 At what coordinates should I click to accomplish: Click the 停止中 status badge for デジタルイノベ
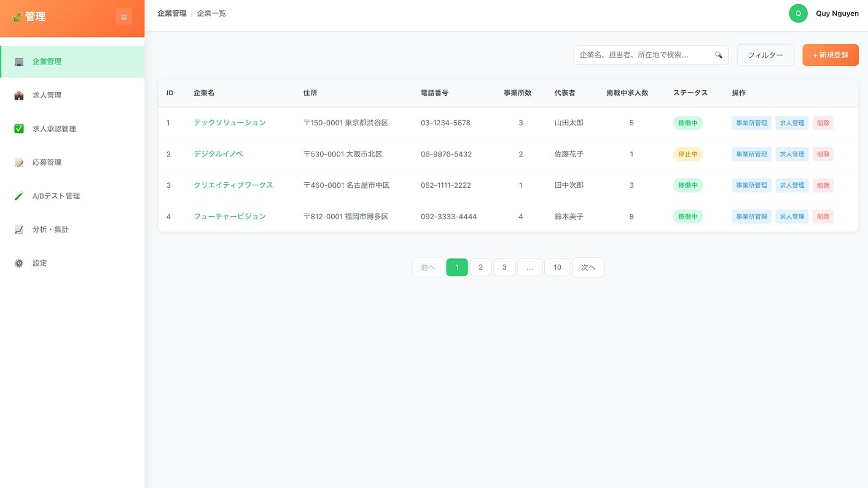coord(687,155)
